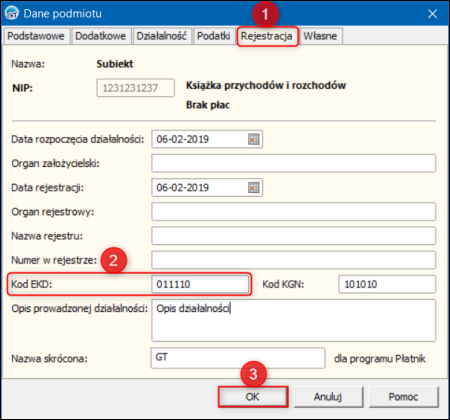Go to the Podatki tab
Image resolution: width=450 pixels, height=420 pixels.
213,36
